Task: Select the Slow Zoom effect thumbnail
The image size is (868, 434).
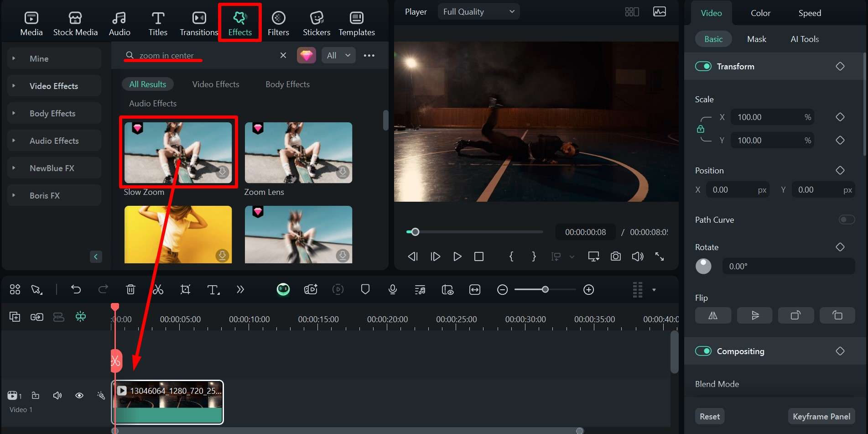Action: 178,152
